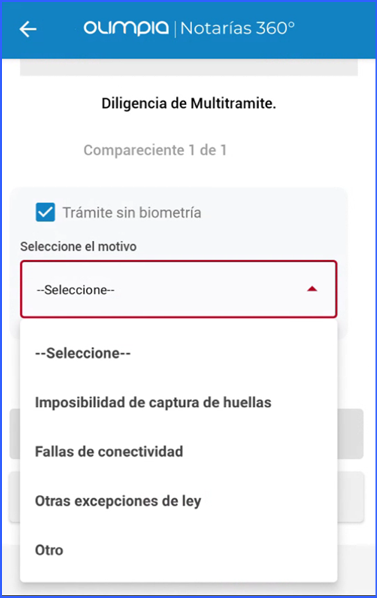Click the Notarías 360° header title
This screenshot has width=377, height=598.
point(237,28)
